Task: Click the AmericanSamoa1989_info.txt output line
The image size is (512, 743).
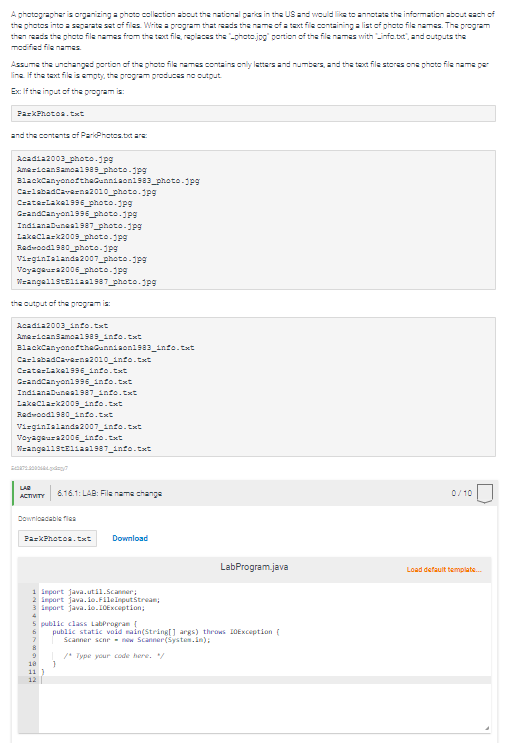Action: click(79, 337)
